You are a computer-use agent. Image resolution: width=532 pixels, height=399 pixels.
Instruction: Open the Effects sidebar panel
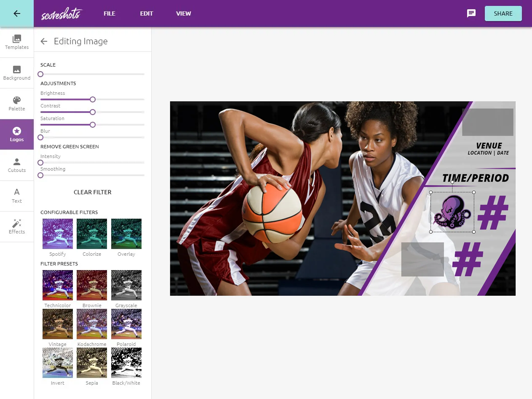pyautogui.click(x=17, y=227)
